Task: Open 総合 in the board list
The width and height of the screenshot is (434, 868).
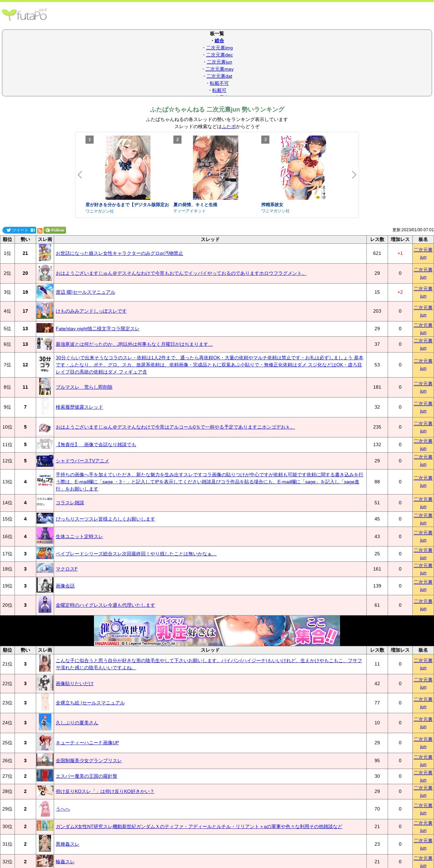Action: (x=219, y=41)
